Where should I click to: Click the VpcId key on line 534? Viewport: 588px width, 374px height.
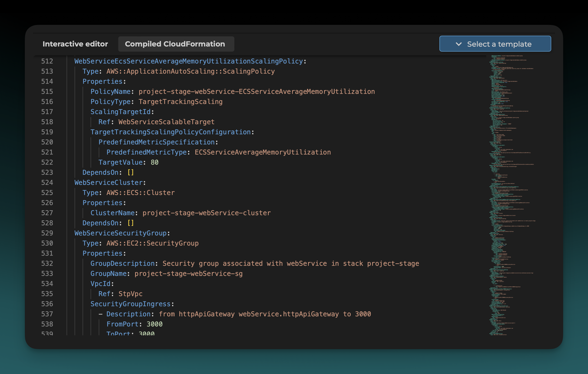100,284
